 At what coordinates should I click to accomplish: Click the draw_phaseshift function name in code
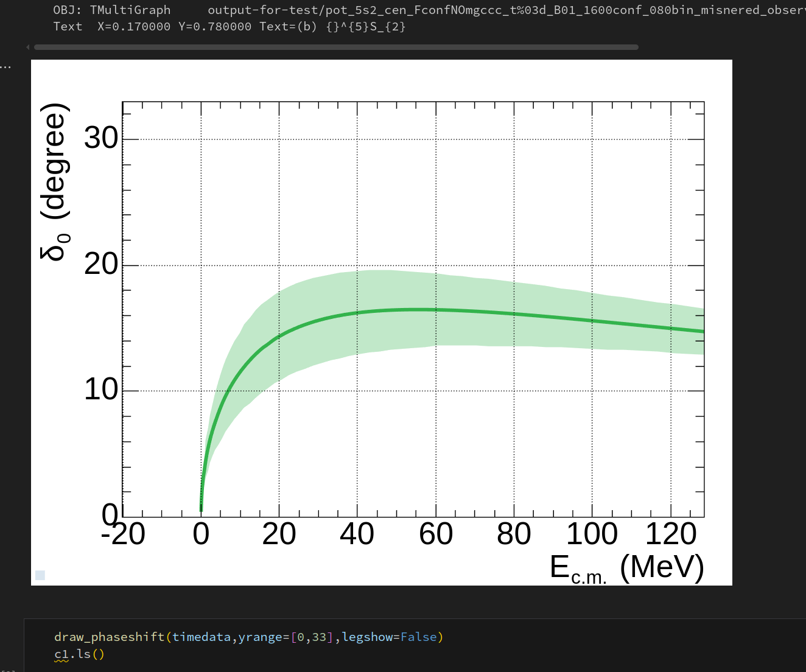coord(109,637)
